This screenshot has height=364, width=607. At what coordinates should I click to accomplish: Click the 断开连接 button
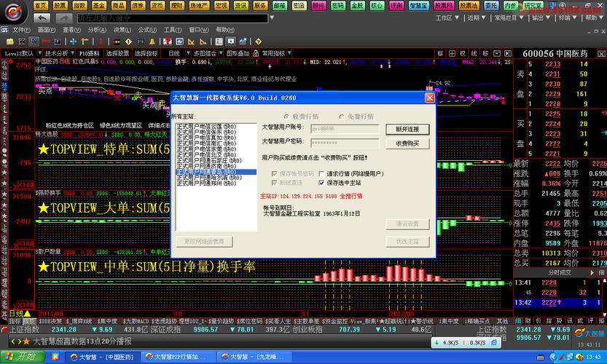point(407,129)
